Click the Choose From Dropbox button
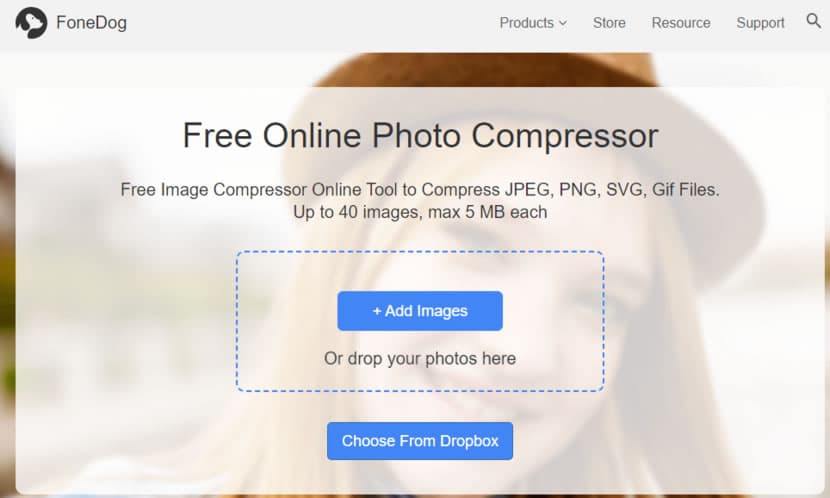Screen dimensions: 830x498 tap(420, 441)
